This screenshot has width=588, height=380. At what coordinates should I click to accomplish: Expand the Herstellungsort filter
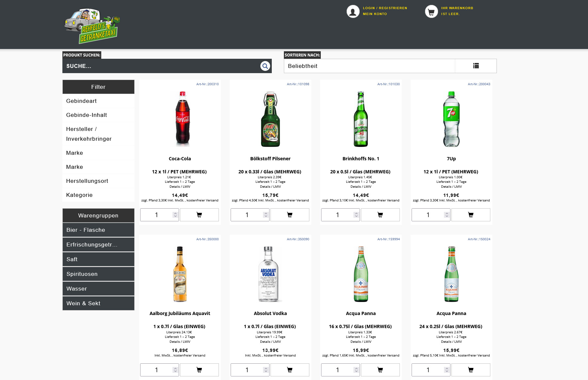[98, 181]
